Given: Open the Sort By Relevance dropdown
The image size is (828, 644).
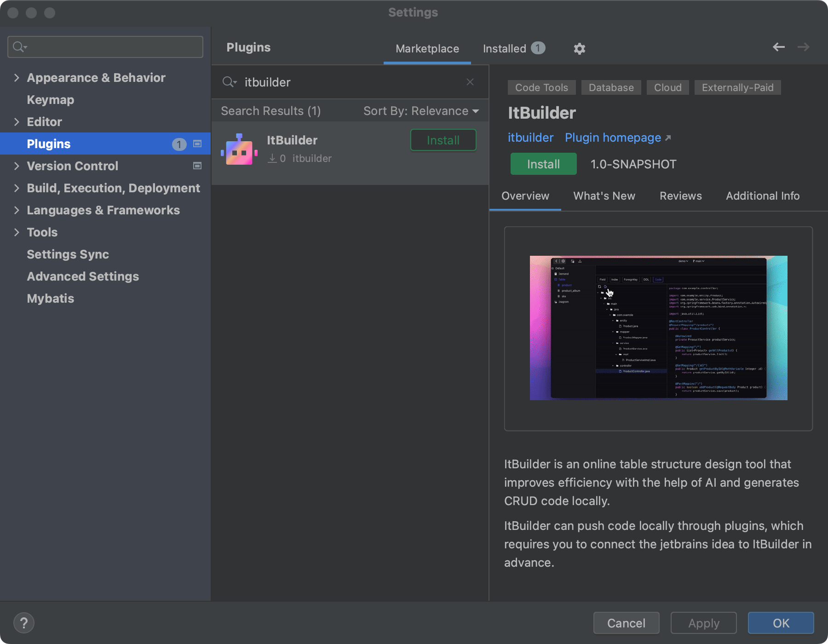Looking at the screenshot, I should tap(421, 111).
